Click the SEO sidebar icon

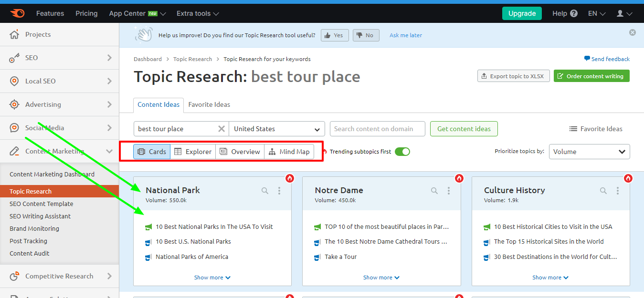point(14,58)
